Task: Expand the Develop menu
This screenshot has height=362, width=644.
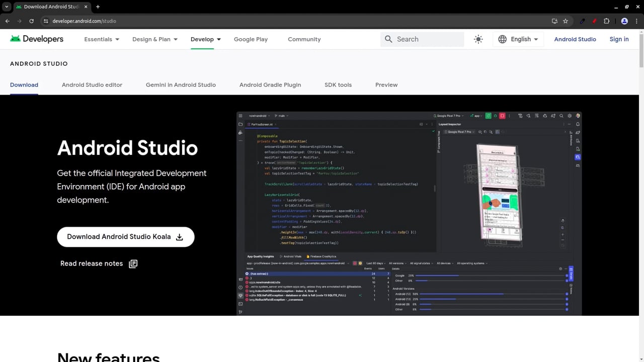Action: click(206, 39)
